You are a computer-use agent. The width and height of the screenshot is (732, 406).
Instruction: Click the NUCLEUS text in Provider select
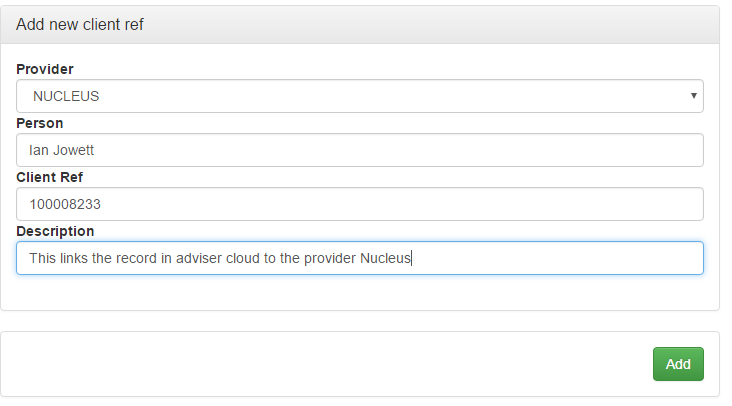pos(66,96)
